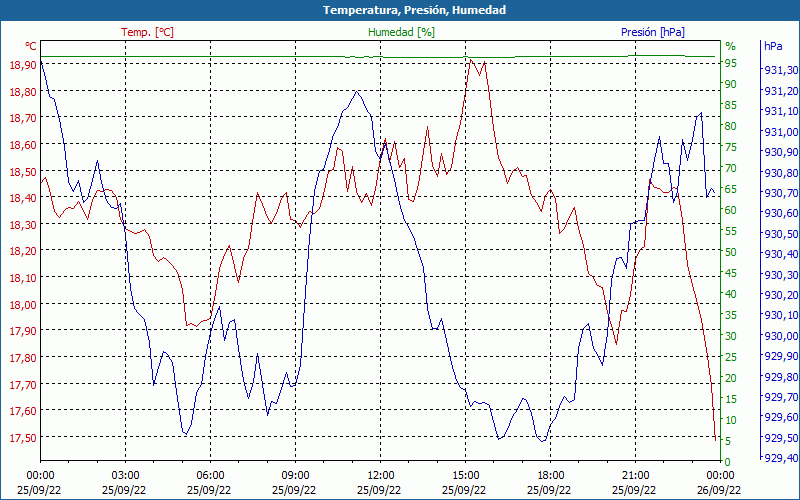Click the 26/09/22 date label
The image size is (800, 500).
point(718,490)
